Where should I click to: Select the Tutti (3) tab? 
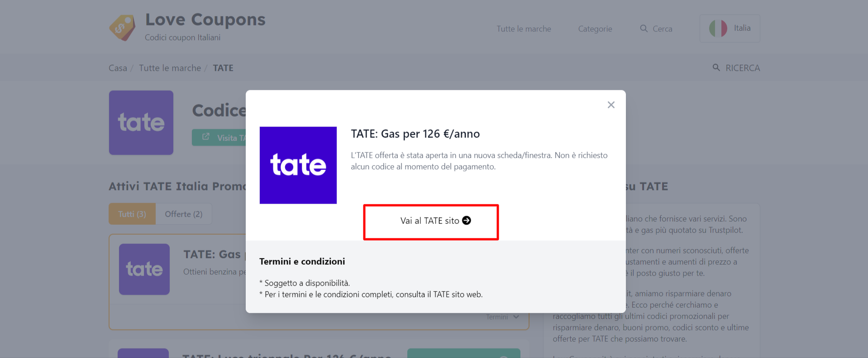tap(132, 214)
